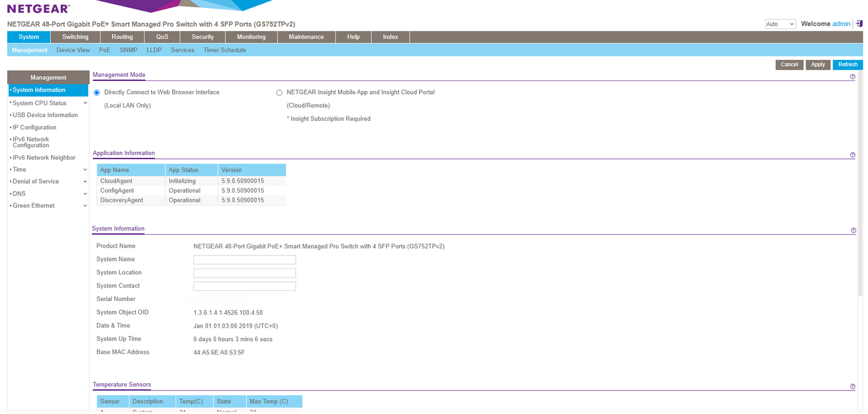The height and width of the screenshot is (414, 868).
Task: Click the Temp(C) column header
Action: pos(194,402)
